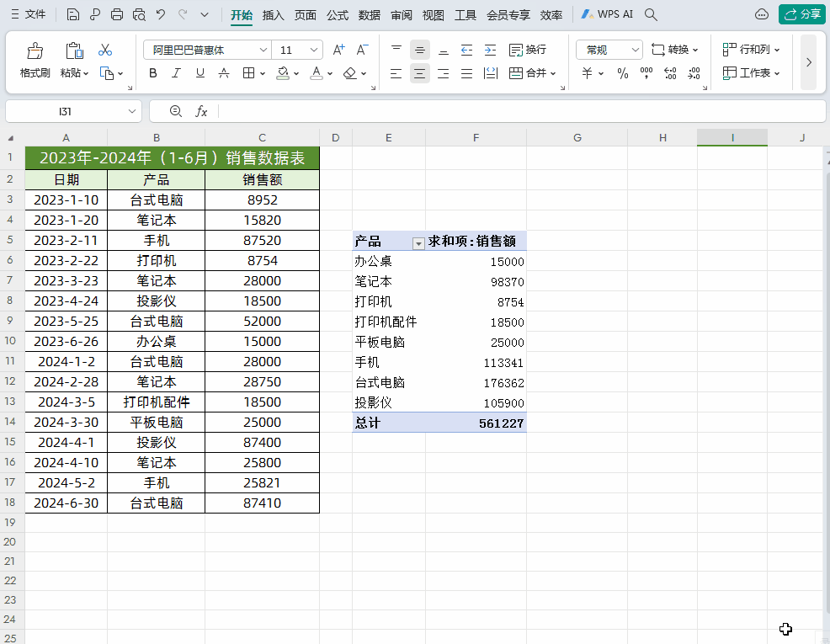Viewport: 830px width, 644px height.
Task: Click the strikethrough text icon
Action: coord(224,73)
